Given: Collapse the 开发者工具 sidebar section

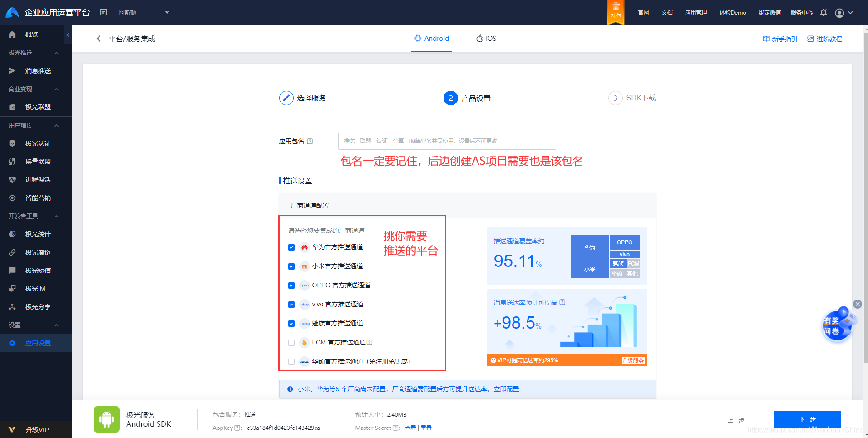Looking at the screenshot, I should 57,217.
